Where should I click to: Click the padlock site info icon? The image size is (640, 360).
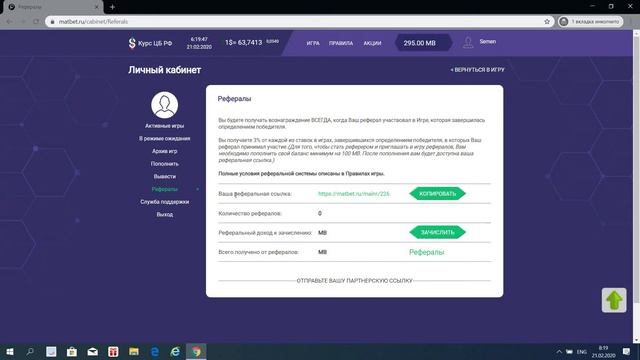coord(52,22)
